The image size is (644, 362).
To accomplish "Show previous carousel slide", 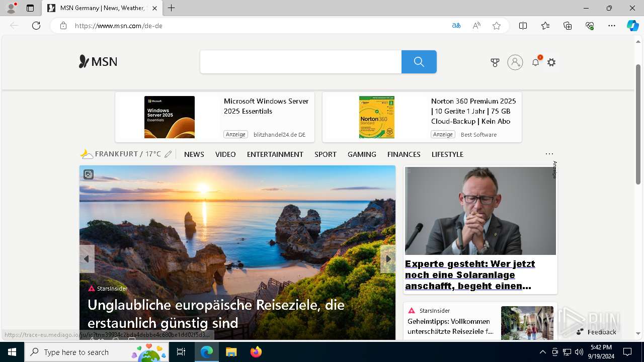I will coord(87,259).
